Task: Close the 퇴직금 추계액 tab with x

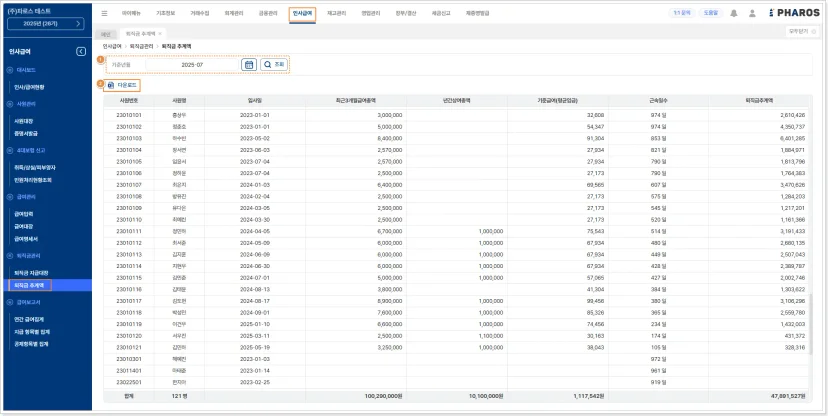Action: pos(160,33)
